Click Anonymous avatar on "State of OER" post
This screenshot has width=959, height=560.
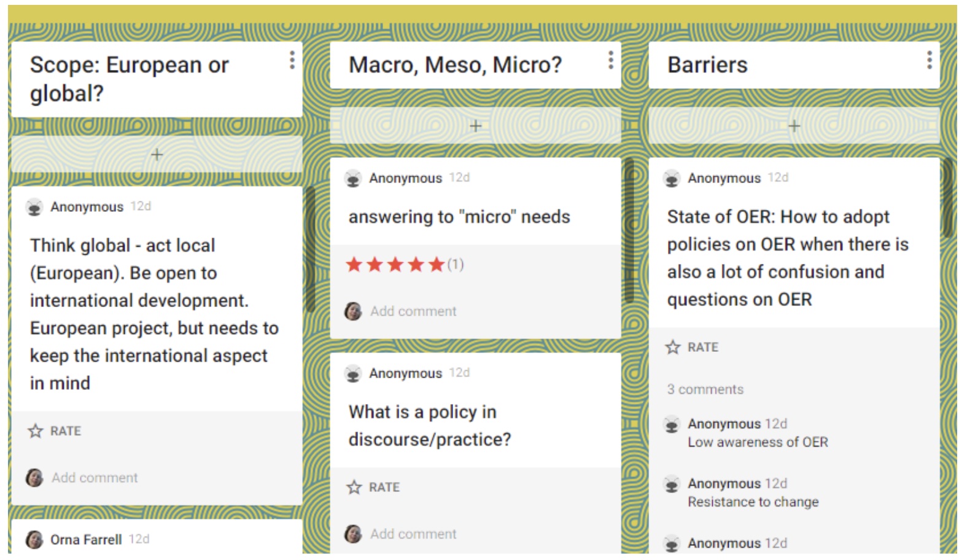(672, 179)
